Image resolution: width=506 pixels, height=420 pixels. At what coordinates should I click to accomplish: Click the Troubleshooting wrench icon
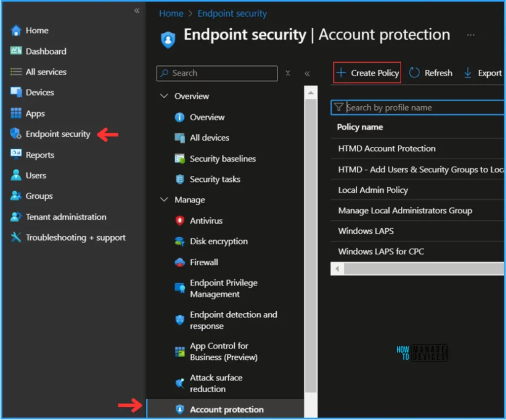[16, 237]
